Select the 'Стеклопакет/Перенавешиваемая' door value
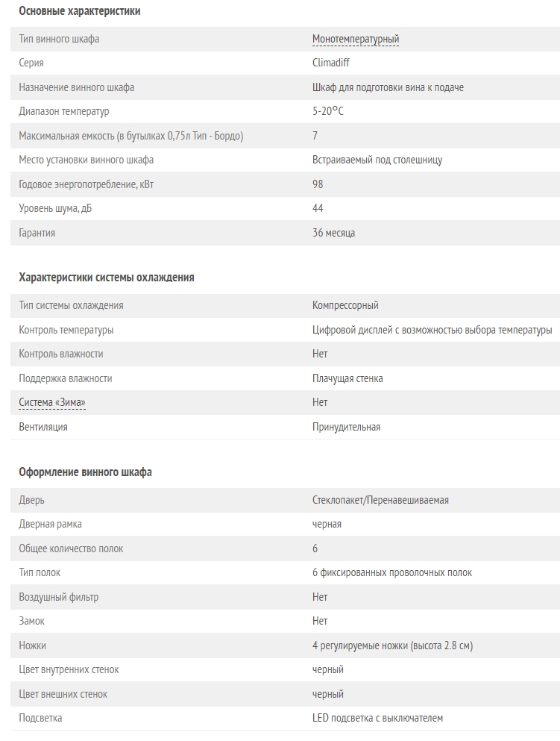This screenshot has height=741, width=560. pyautogui.click(x=380, y=500)
